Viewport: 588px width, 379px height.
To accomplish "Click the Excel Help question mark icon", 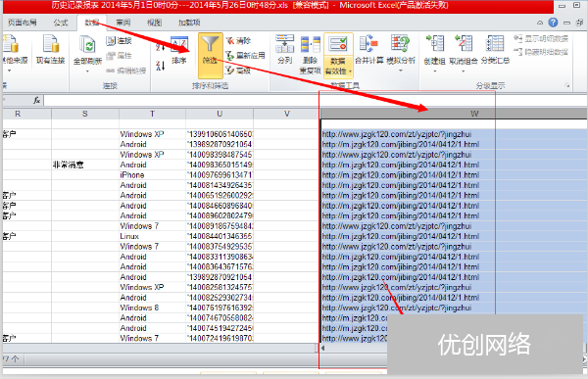I will click(553, 23).
